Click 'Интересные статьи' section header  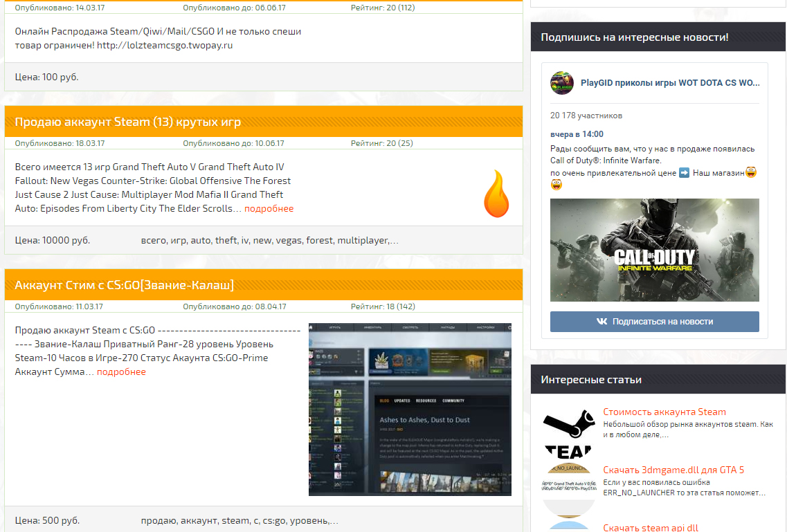[x=591, y=380]
